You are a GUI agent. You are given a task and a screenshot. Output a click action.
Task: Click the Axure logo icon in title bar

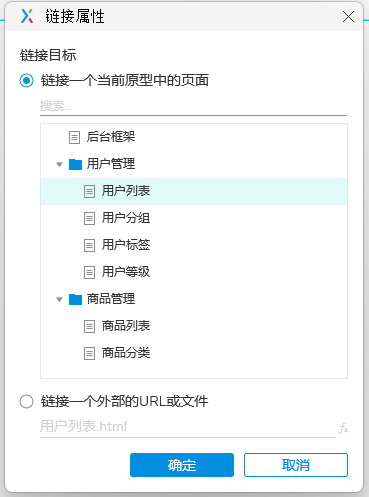point(27,16)
